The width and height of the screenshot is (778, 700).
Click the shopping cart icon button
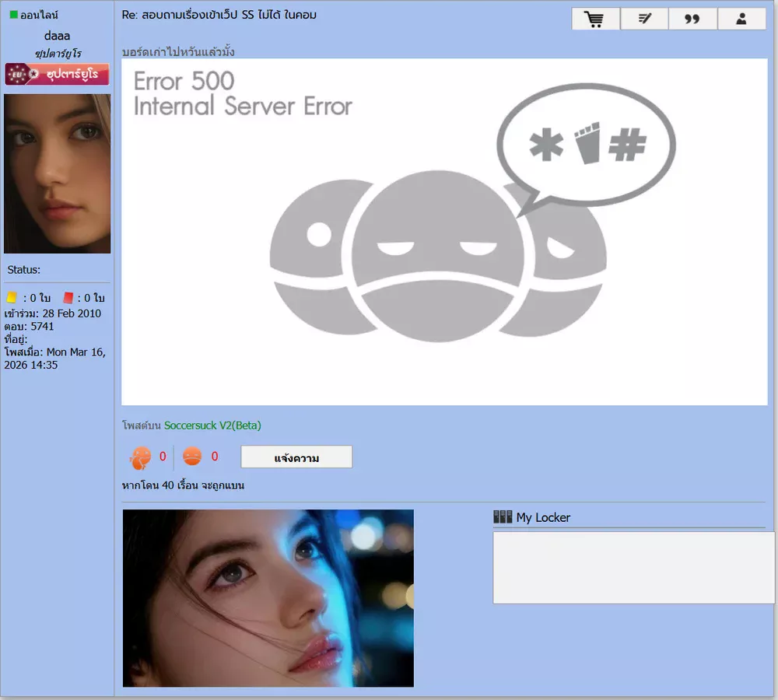[595, 19]
